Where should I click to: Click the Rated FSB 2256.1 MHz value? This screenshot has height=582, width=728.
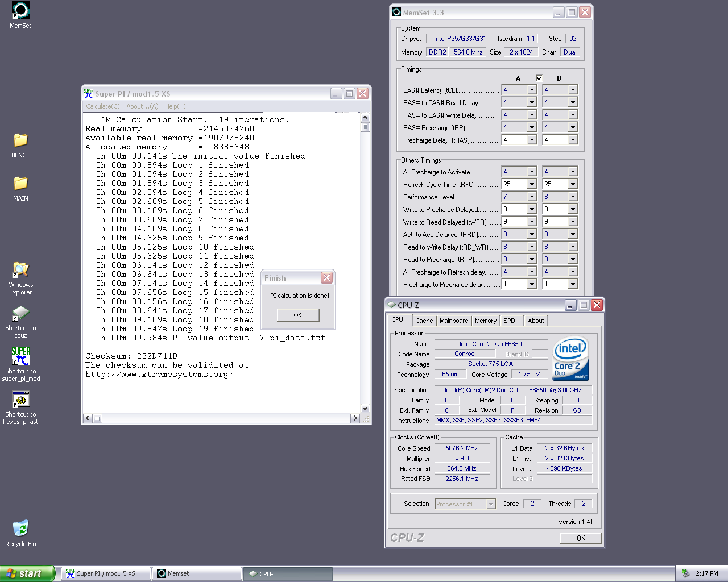click(462, 479)
